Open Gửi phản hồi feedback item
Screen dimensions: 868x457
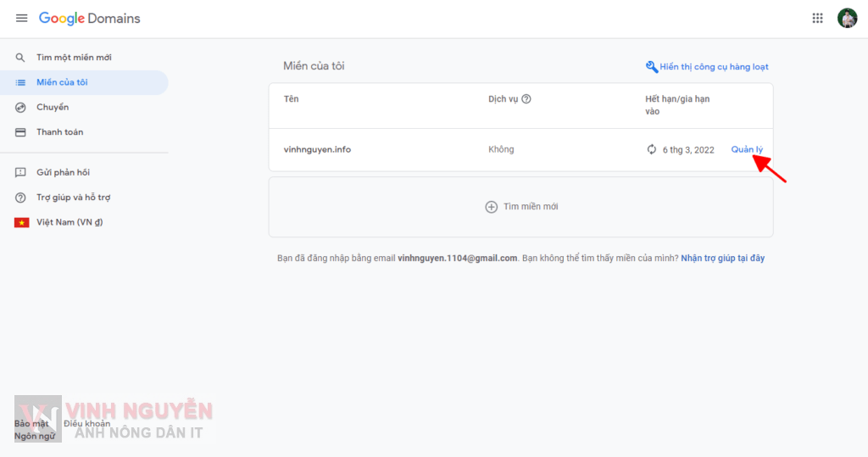63,172
